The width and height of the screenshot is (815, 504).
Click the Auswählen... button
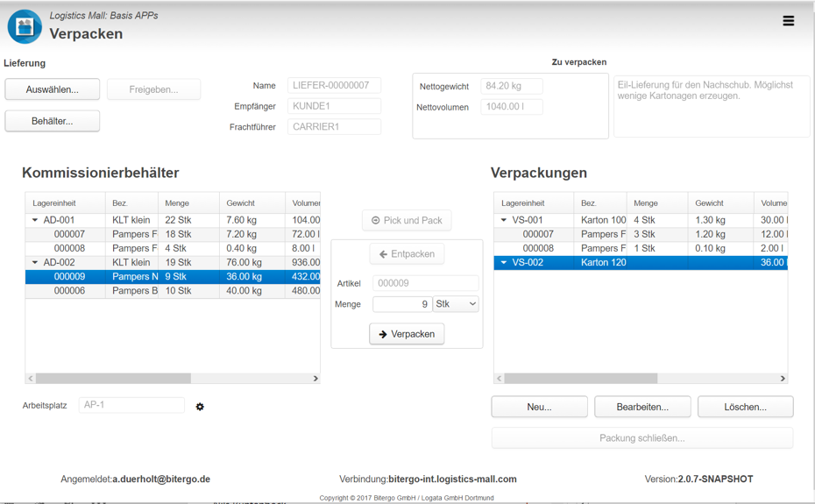click(x=52, y=89)
